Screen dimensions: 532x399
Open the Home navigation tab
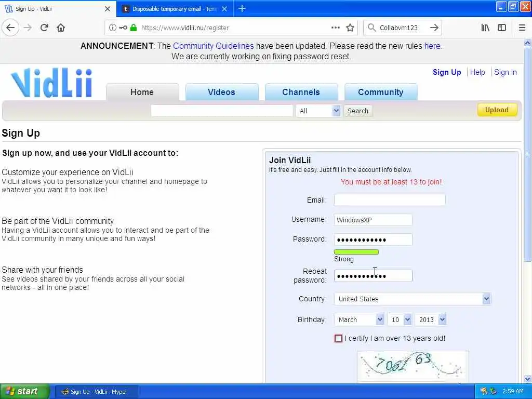(142, 92)
